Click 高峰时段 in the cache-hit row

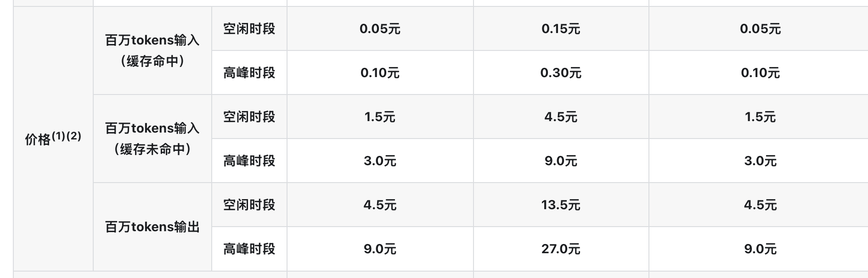(x=249, y=72)
